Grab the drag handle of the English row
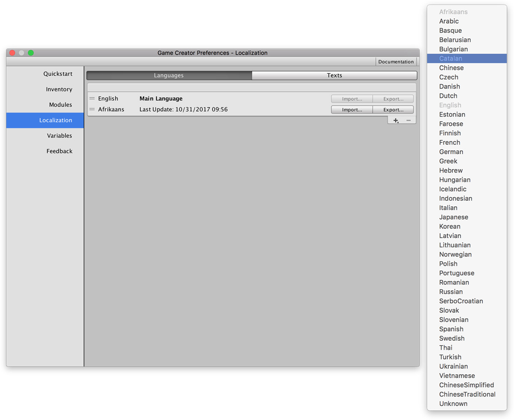The width and height of the screenshot is (514, 420). point(92,98)
